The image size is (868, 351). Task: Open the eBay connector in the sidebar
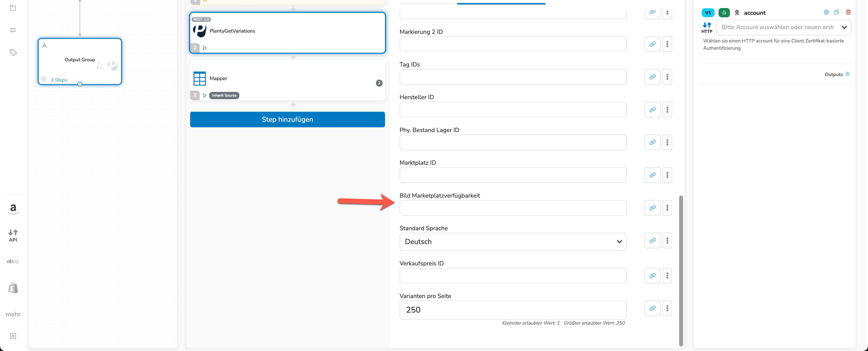coord(13,261)
